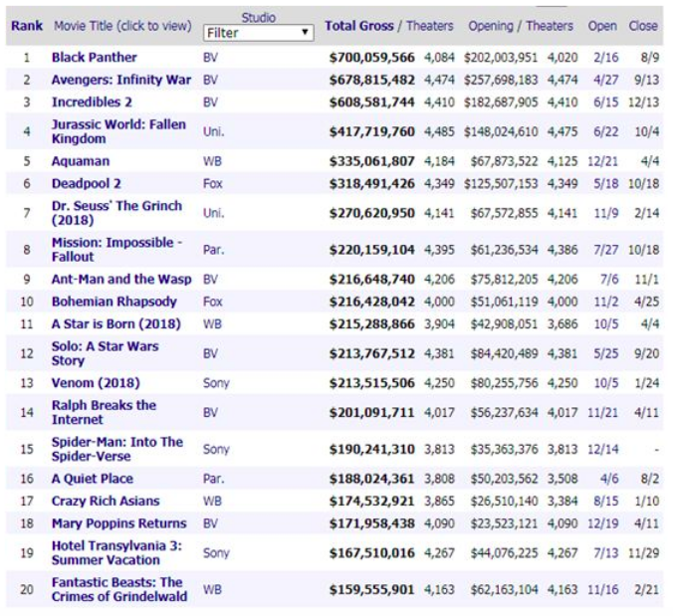The image size is (673, 616).
Task: Open A Quiet Place movie link
Action: tap(92, 479)
